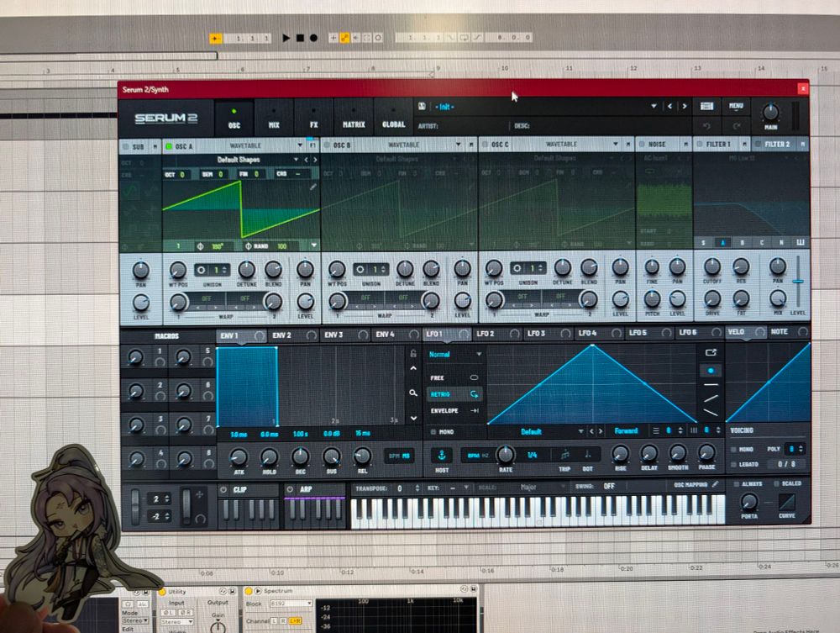Click the envelope zoom magnifier icon
The height and width of the screenshot is (633, 840).
pyautogui.click(x=413, y=393)
